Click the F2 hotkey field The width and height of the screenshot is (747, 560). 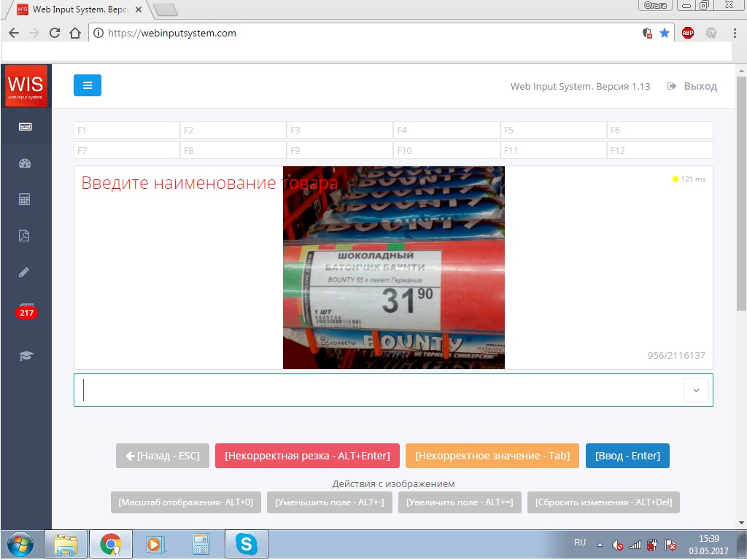coord(233,130)
